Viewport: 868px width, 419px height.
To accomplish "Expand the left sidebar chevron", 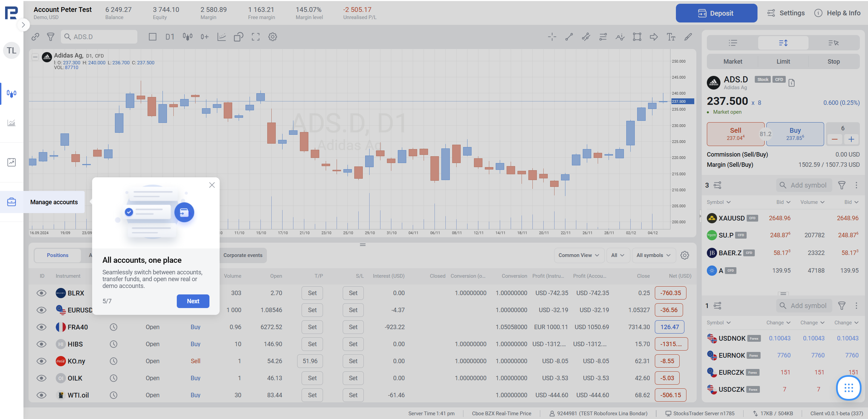I will (23, 25).
